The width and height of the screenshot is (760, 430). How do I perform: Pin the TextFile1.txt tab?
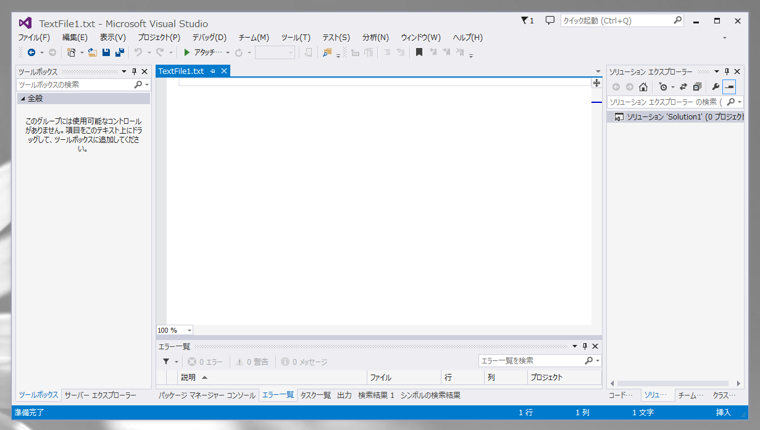(x=213, y=71)
